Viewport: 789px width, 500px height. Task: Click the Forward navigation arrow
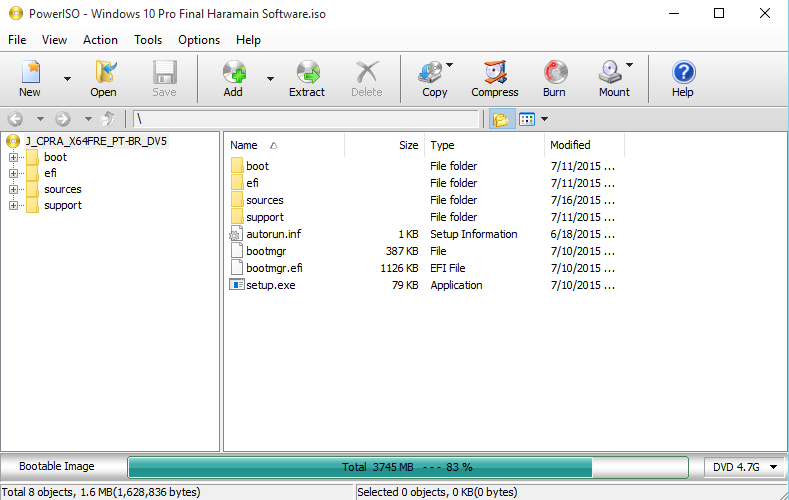(63, 119)
